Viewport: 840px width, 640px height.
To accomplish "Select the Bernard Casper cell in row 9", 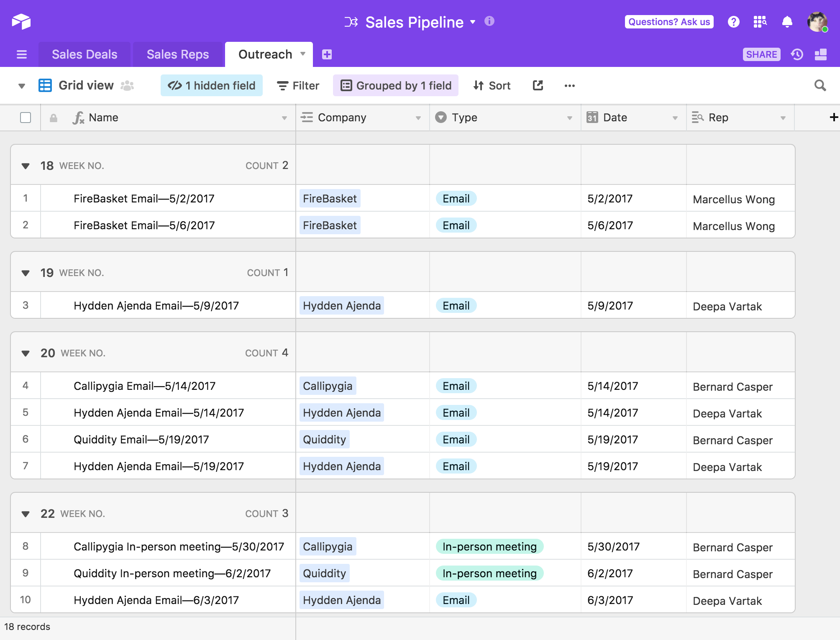I will 740,573.
